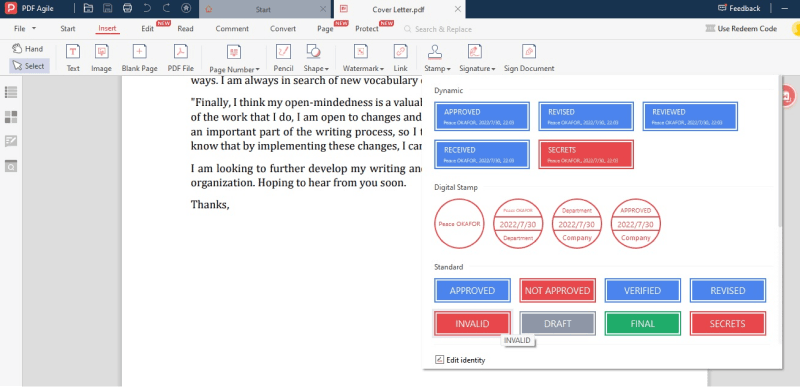Open the page thumbnails panel in sidebar
Image resolution: width=800 pixels, height=387 pixels.
[x=11, y=117]
